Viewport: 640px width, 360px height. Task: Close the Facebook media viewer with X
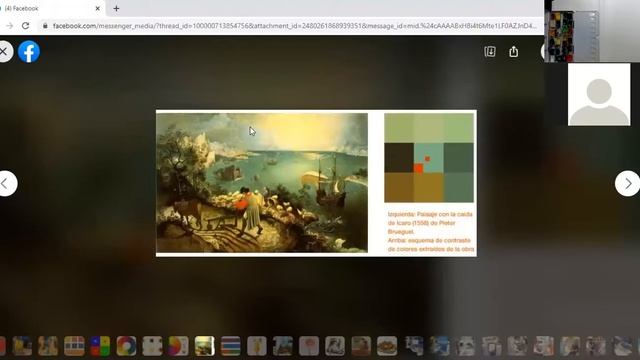[x=4, y=51]
